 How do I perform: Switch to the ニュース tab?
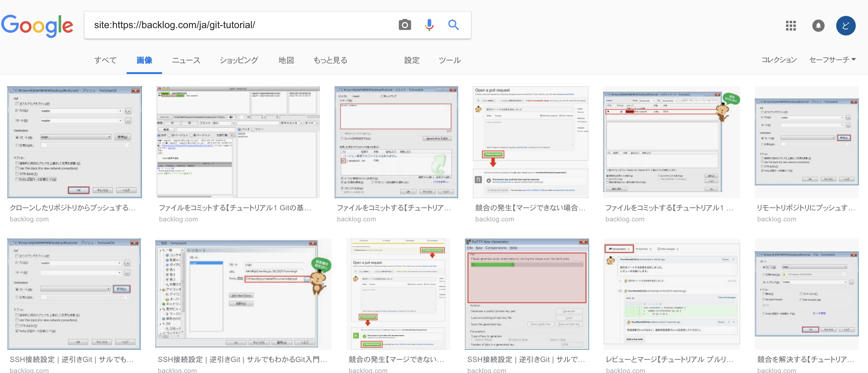(x=186, y=60)
